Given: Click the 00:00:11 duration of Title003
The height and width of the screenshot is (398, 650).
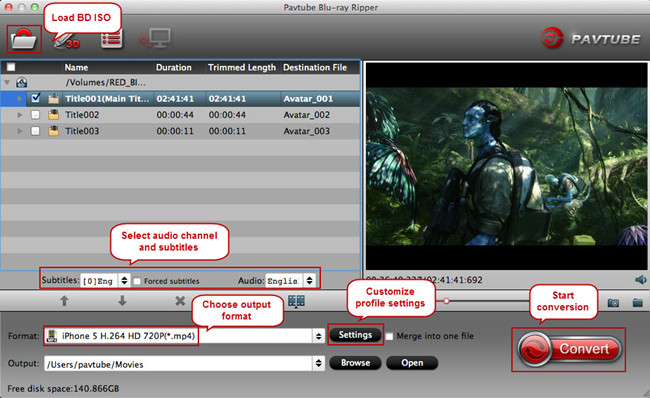Looking at the screenshot, I should coord(175,131).
